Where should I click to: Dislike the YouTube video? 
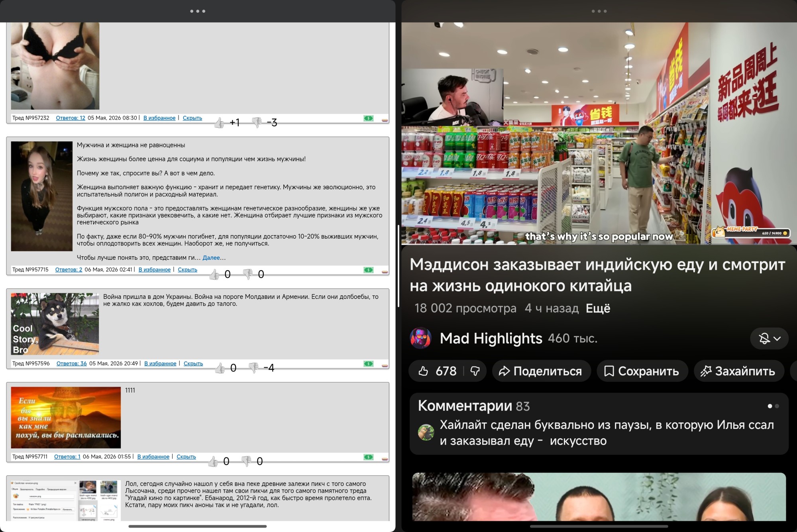475,371
